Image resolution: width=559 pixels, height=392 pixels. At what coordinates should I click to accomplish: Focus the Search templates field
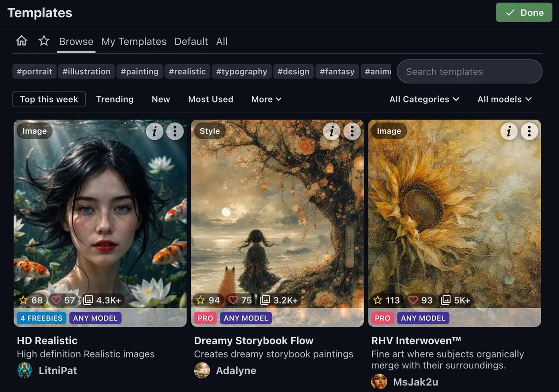tap(470, 72)
